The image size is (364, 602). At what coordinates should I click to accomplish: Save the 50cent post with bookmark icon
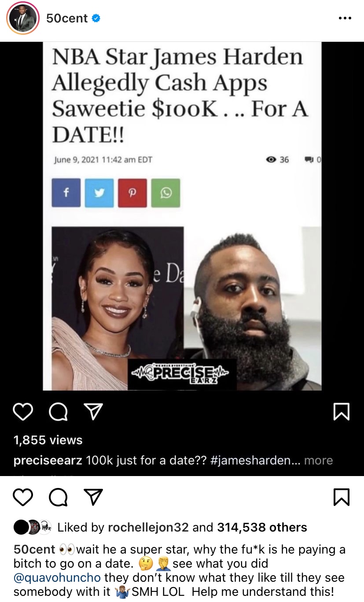pyautogui.click(x=342, y=497)
